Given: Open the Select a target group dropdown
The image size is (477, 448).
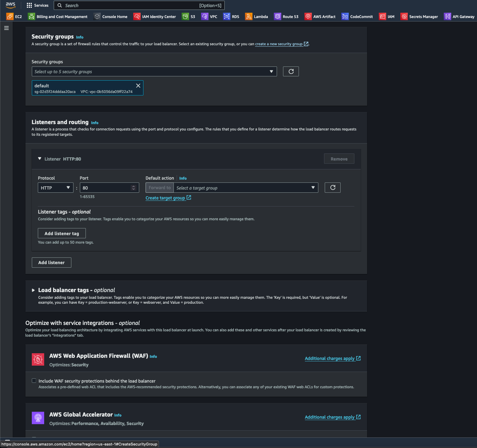Looking at the screenshot, I should 246,188.
